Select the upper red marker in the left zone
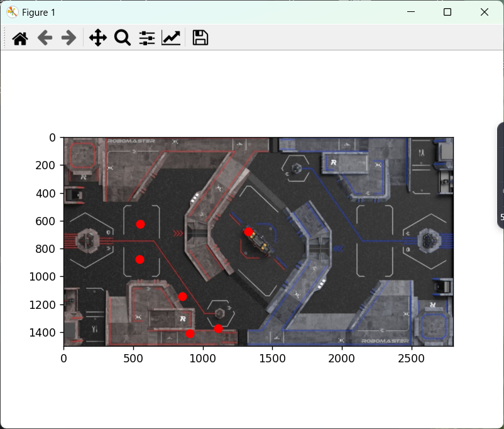504x429 pixels. pyautogui.click(x=141, y=225)
